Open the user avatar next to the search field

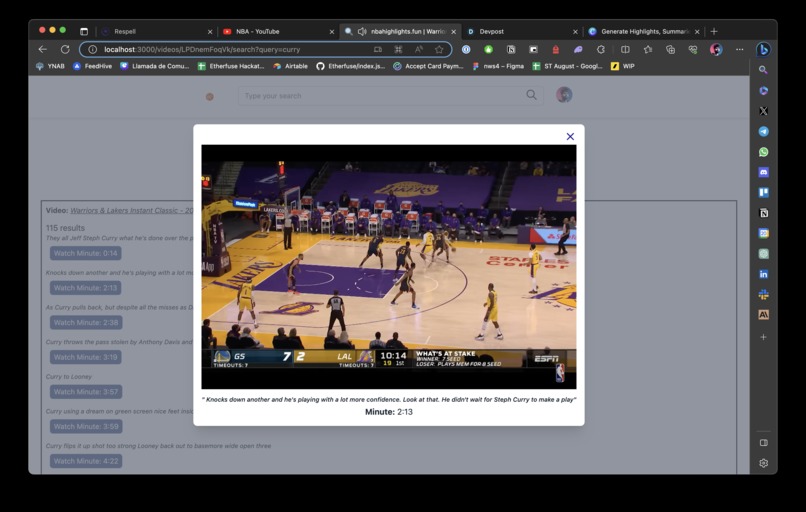pyautogui.click(x=564, y=95)
